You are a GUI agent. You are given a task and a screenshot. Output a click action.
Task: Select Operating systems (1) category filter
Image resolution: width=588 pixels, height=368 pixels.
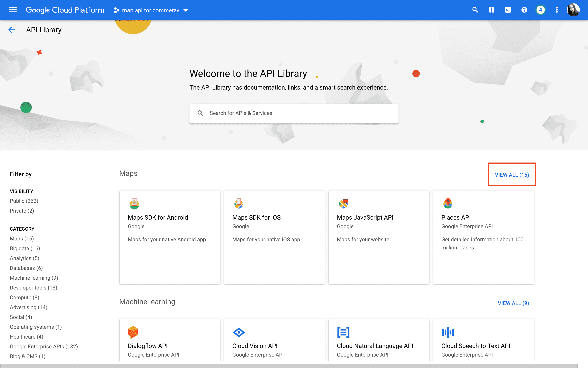click(x=36, y=327)
